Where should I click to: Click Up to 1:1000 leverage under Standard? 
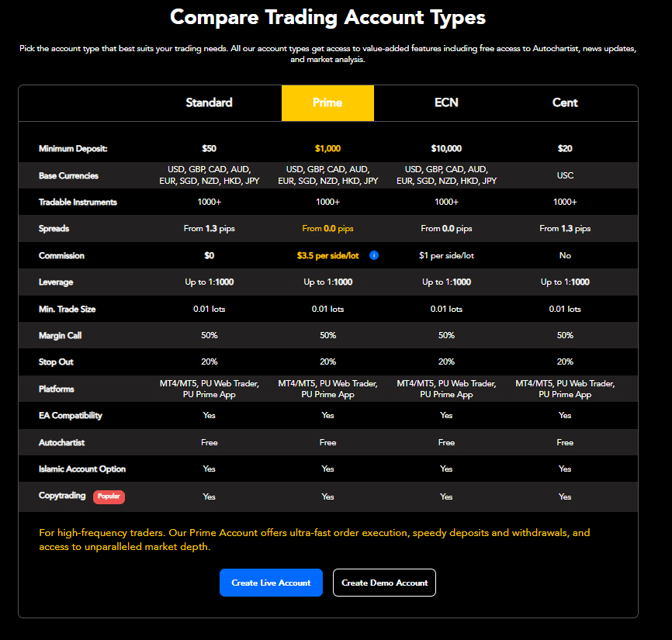[x=210, y=282]
